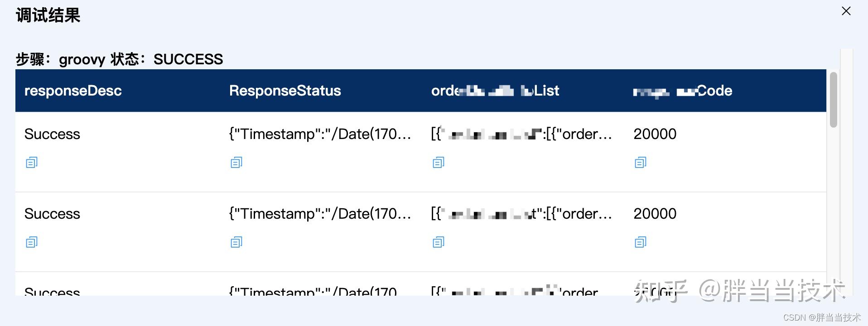Select second row Timestamp JSON text
The image size is (868, 326).
coord(320,214)
